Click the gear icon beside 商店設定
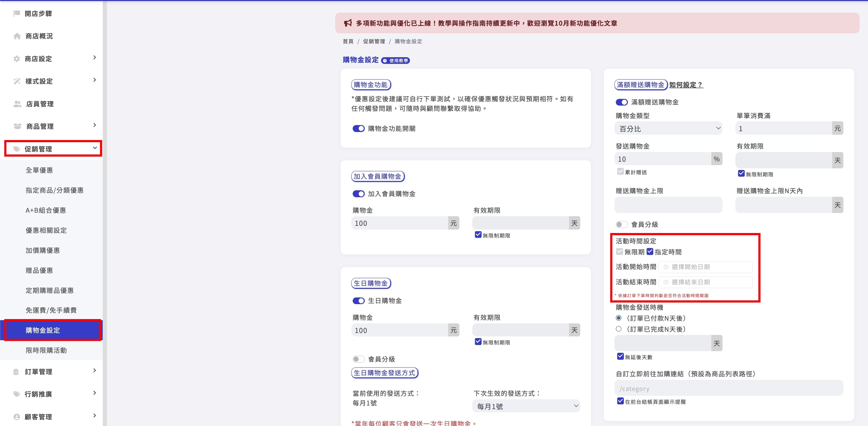 [17, 59]
